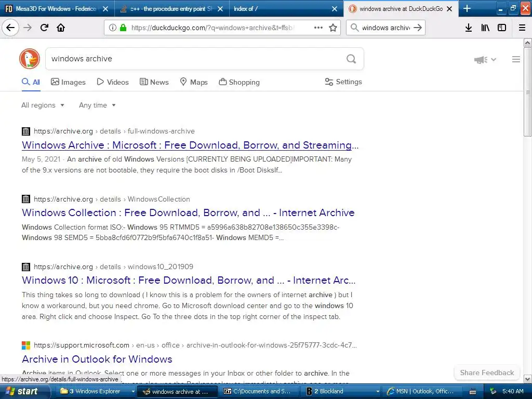
Task: Select the Videos search category
Action: pos(113,82)
